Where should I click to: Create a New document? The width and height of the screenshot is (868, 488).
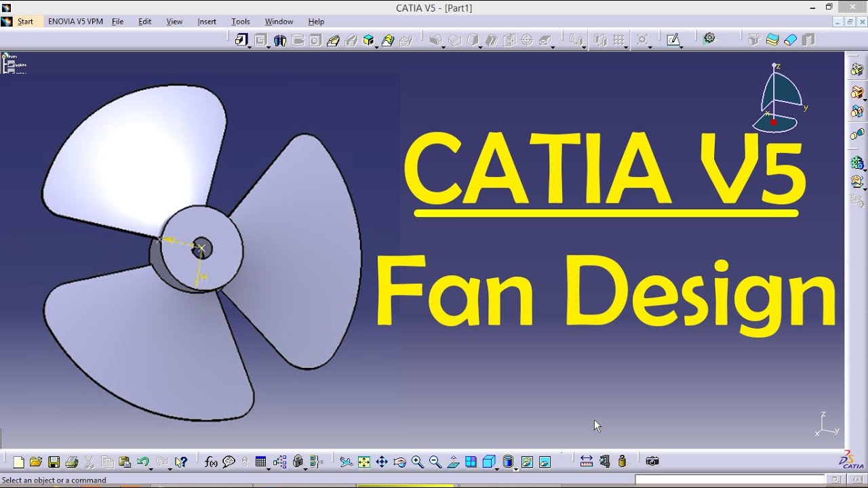point(19,462)
